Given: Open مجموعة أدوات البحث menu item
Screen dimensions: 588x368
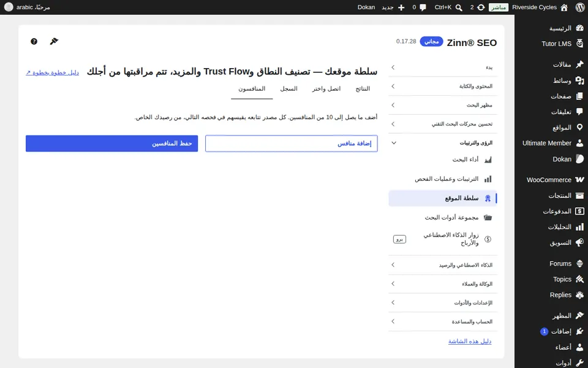Looking at the screenshot, I should [x=443, y=217].
